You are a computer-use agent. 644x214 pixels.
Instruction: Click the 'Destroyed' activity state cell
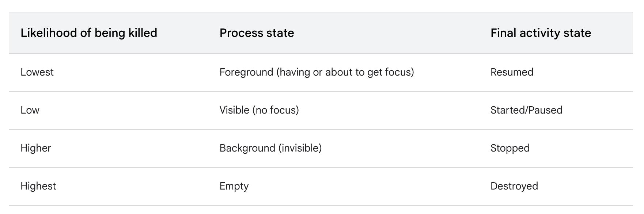point(514,186)
